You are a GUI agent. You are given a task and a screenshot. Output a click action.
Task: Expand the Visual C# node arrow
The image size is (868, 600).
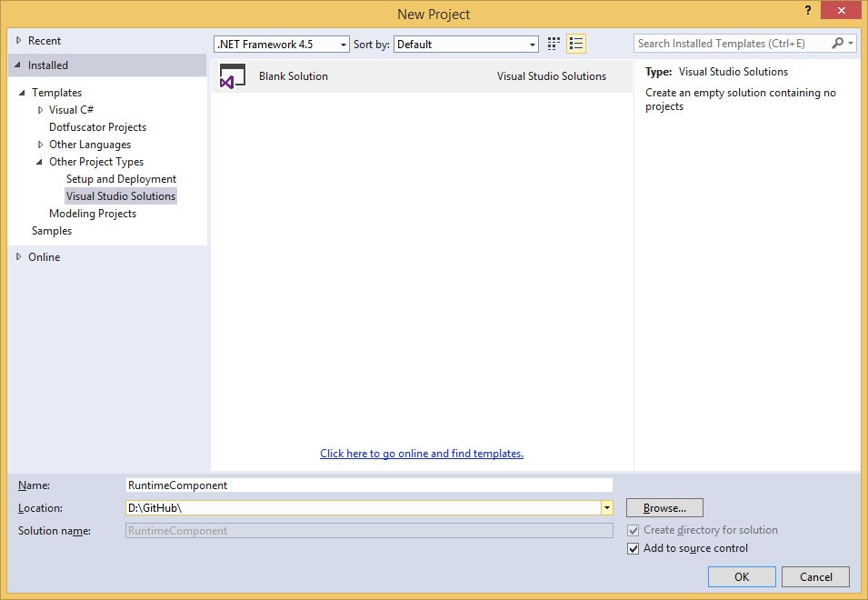pyautogui.click(x=40, y=110)
